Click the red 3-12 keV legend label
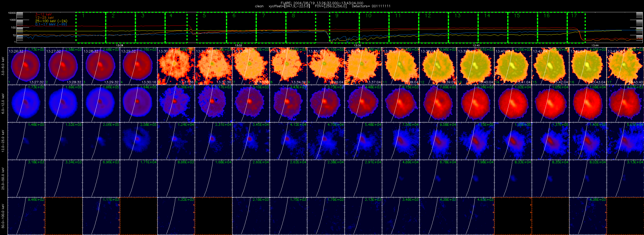644x235 pixels. pyautogui.click(x=43, y=14)
